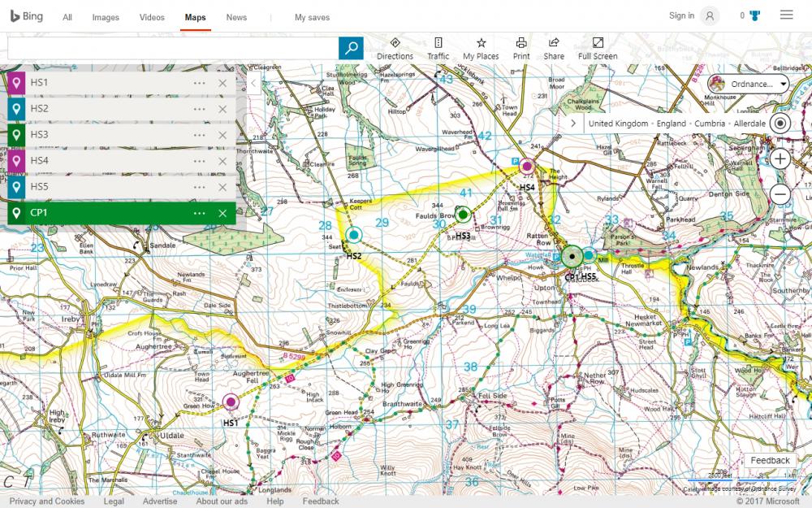Open the hamburger settings menu

pyautogui.click(x=787, y=15)
